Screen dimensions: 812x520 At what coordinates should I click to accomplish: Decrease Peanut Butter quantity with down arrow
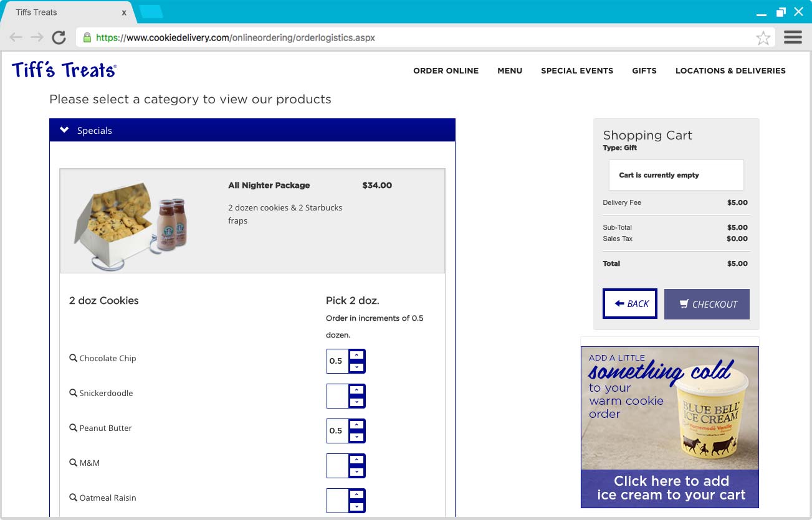coord(356,437)
